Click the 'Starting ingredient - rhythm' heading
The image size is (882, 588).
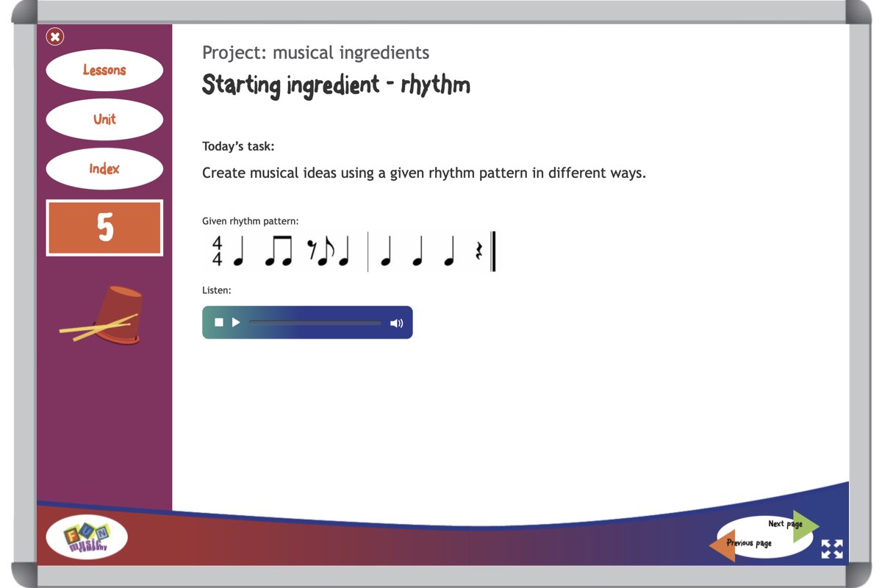(336, 85)
